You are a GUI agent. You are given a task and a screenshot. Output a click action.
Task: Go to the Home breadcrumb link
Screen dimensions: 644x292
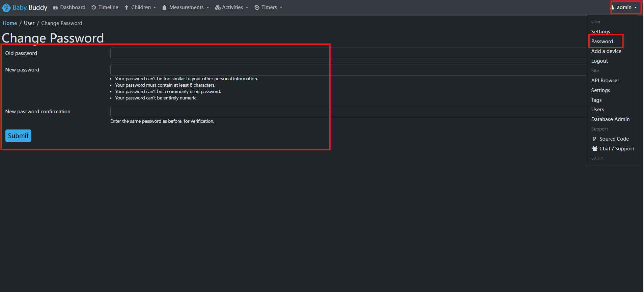pyautogui.click(x=10, y=23)
